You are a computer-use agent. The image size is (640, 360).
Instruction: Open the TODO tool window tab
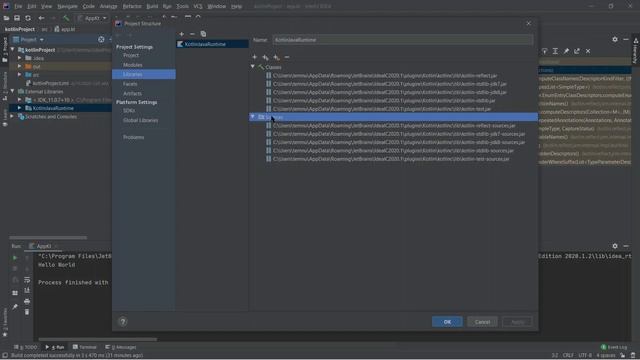pos(25,347)
